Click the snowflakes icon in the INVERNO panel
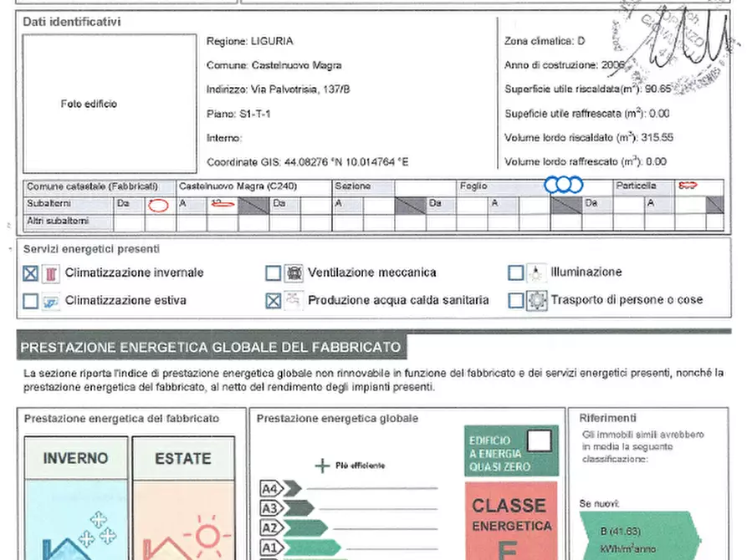Screen dimensions: 747x560 (x=94, y=528)
